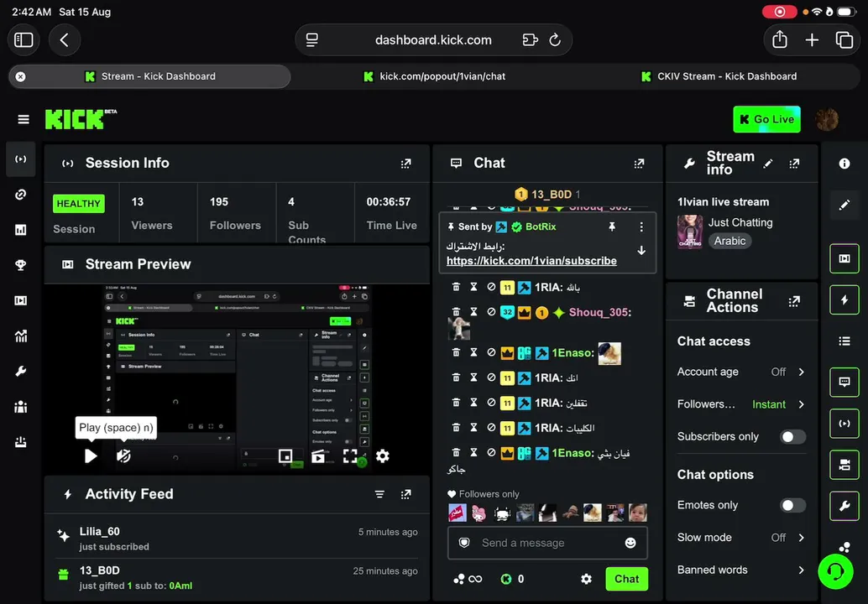The height and width of the screenshot is (604, 868).
Task: Open profile avatar menu top right
Action: coord(827,119)
